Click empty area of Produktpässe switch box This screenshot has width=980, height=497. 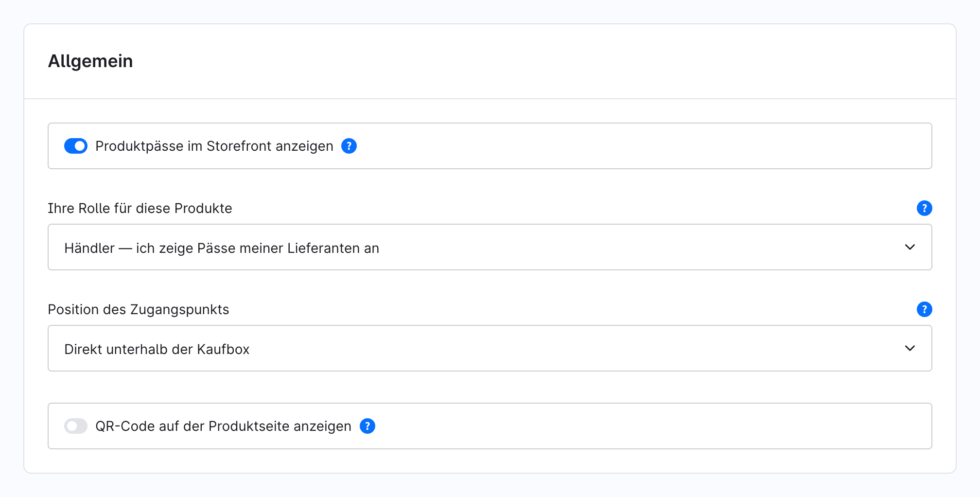[642, 146]
